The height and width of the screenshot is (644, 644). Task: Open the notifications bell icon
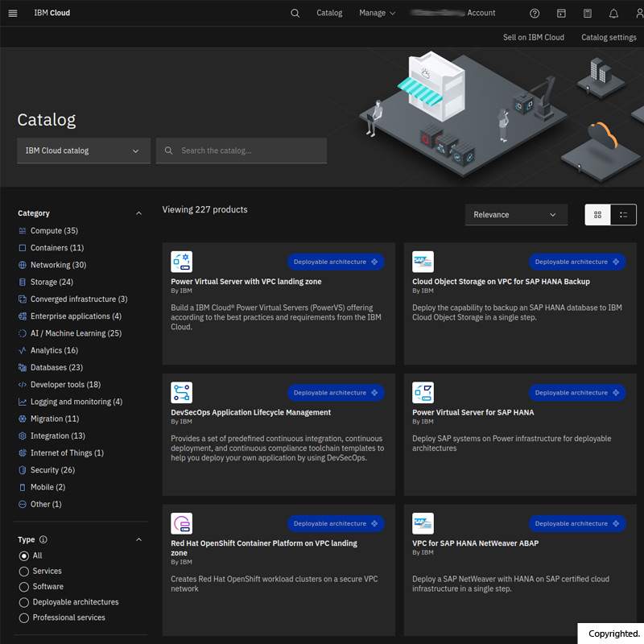(x=613, y=13)
